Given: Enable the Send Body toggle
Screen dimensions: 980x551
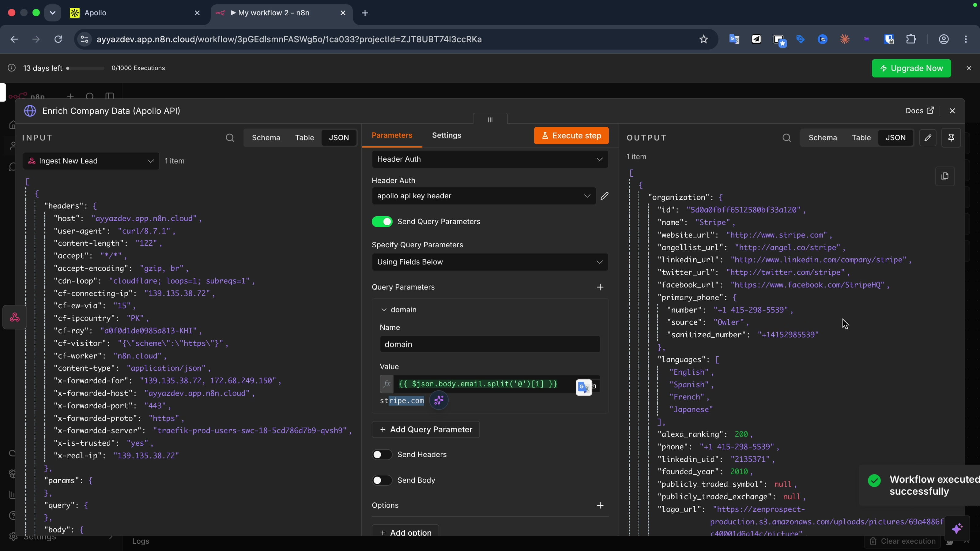Looking at the screenshot, I should (x=382, y=480).
